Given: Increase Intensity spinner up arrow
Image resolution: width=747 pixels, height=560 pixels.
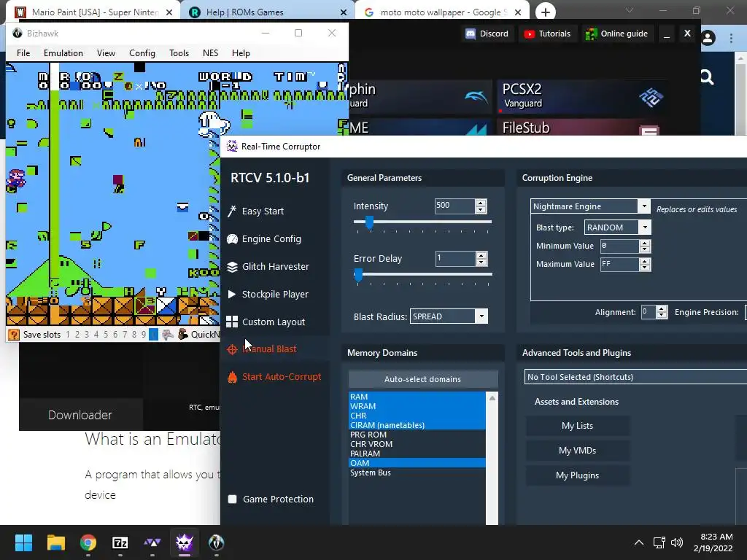Looking at the screenshot, I should [x=481, y=203].
